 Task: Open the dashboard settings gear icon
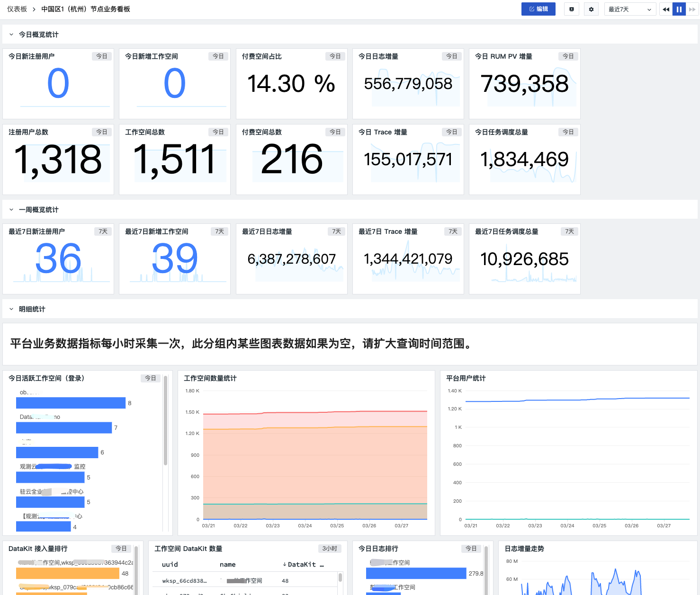591,9
